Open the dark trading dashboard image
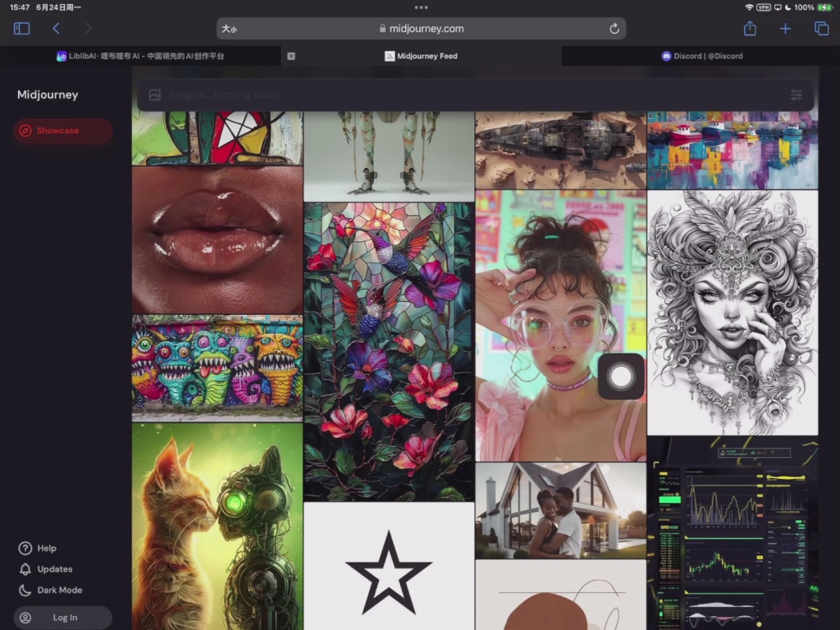The image size is (840, 630). pyautogui.click(x=733, y=533)
